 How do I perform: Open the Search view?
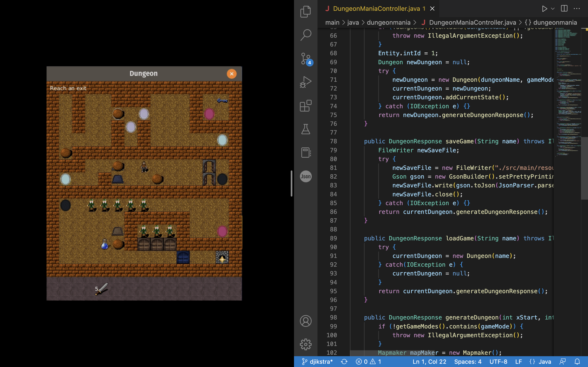pos(305,35)
